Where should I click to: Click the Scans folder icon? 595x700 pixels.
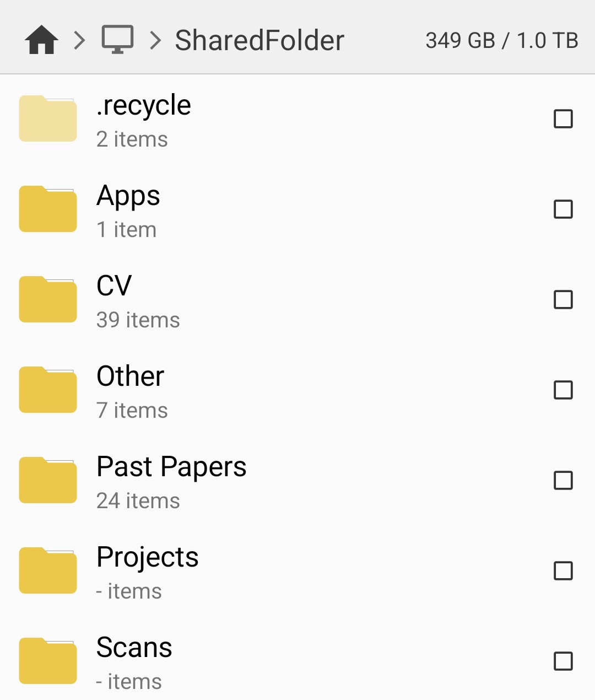click(48, 661)
